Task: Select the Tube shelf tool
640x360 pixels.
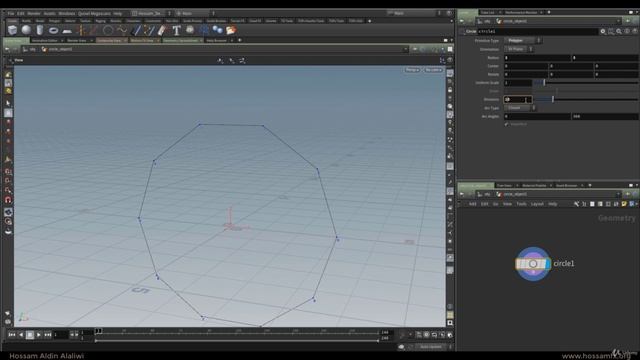Action: click(40, 30)
